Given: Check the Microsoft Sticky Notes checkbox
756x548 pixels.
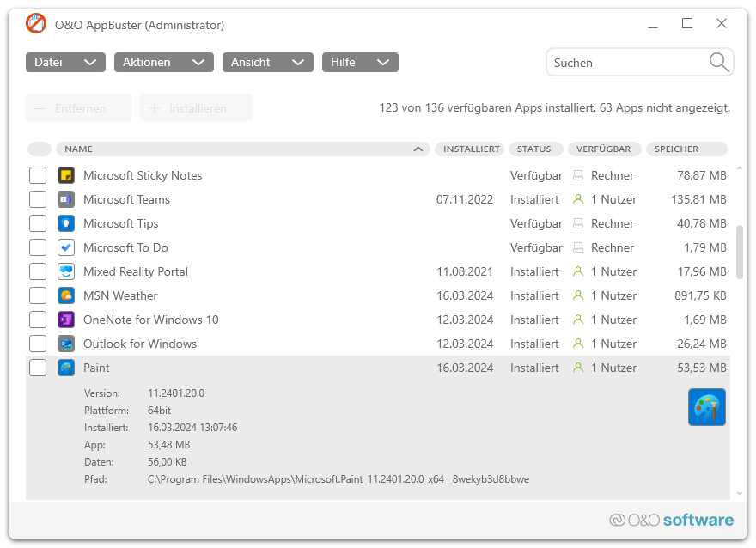Looking at the screenshot, I should 38,175.
